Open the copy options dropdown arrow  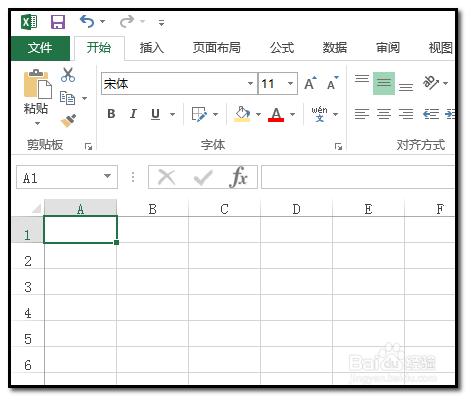[85, 98]
